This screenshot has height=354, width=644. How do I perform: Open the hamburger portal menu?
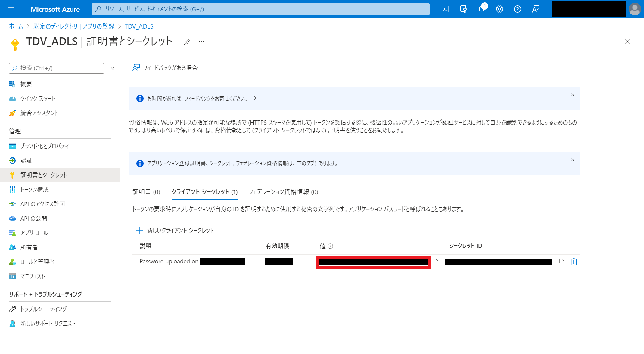(x=11, y=9)
